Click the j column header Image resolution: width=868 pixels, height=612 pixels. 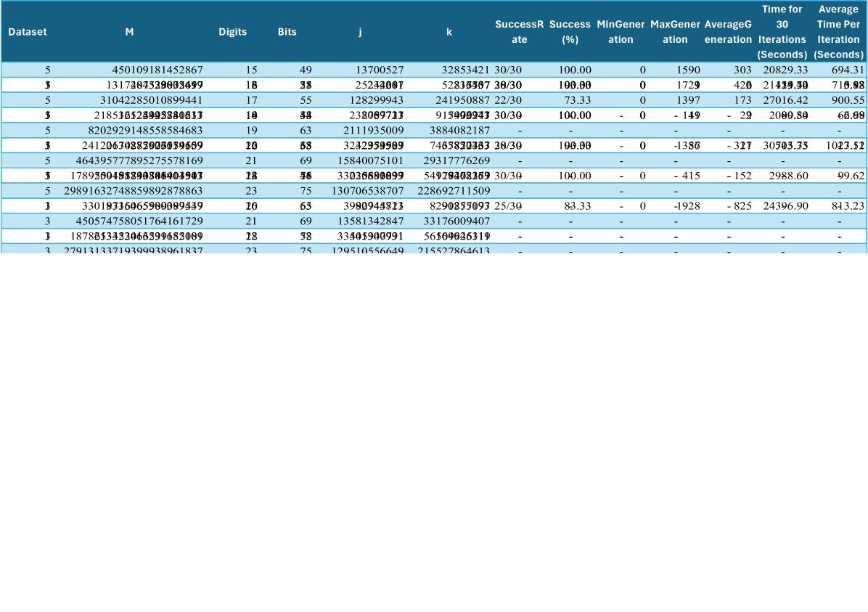(360, 32)
